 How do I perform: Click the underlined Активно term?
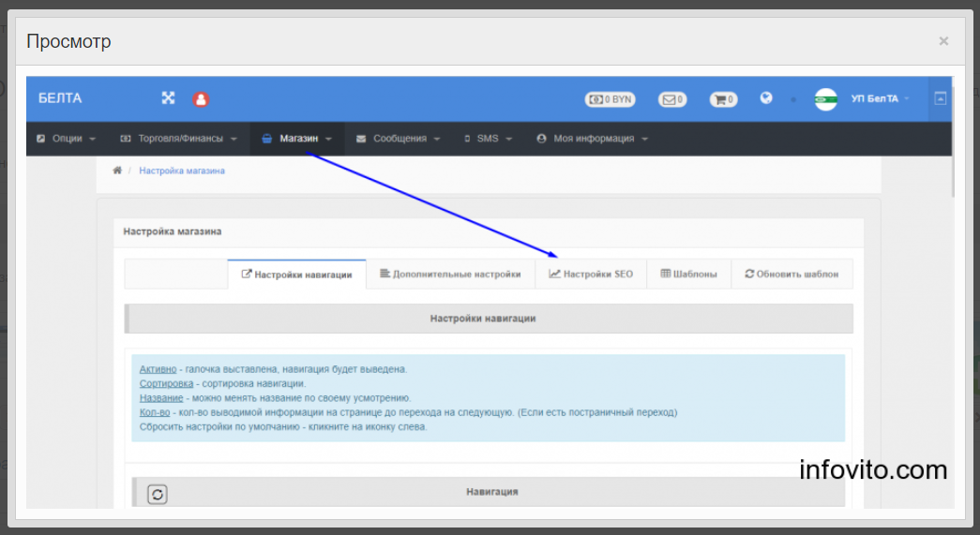tap(158, 369)
